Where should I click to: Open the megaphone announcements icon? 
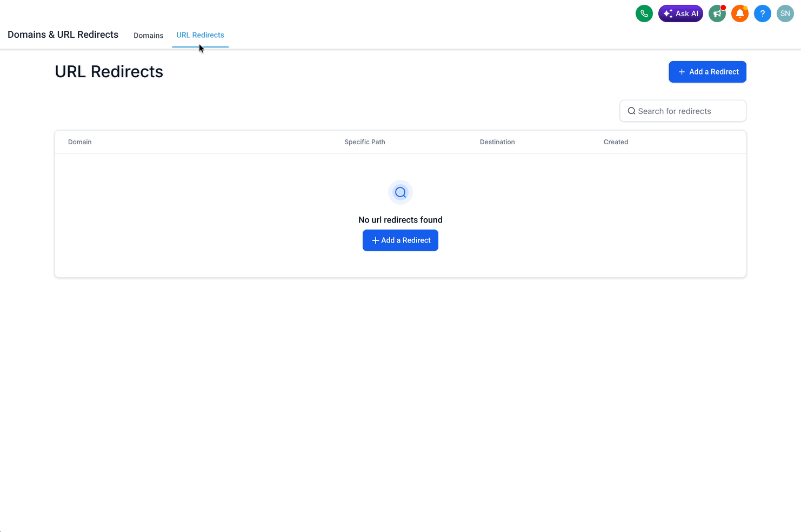[717, 14]
